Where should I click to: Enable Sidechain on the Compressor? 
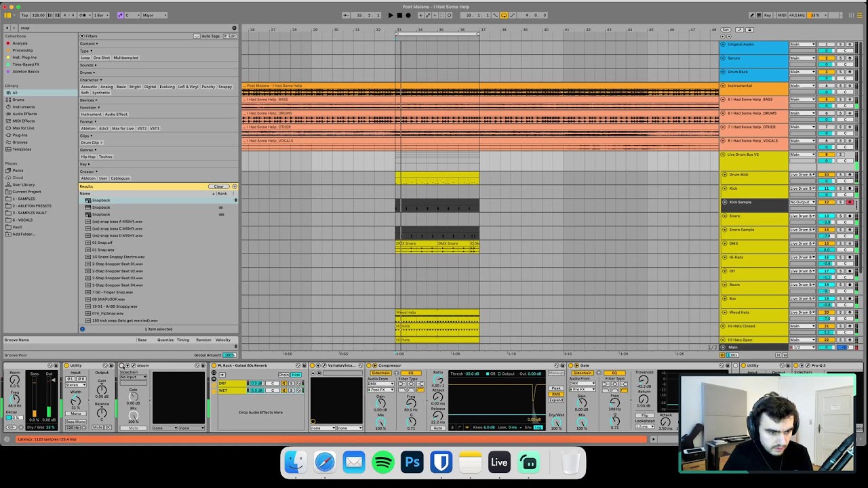(380, 373)
